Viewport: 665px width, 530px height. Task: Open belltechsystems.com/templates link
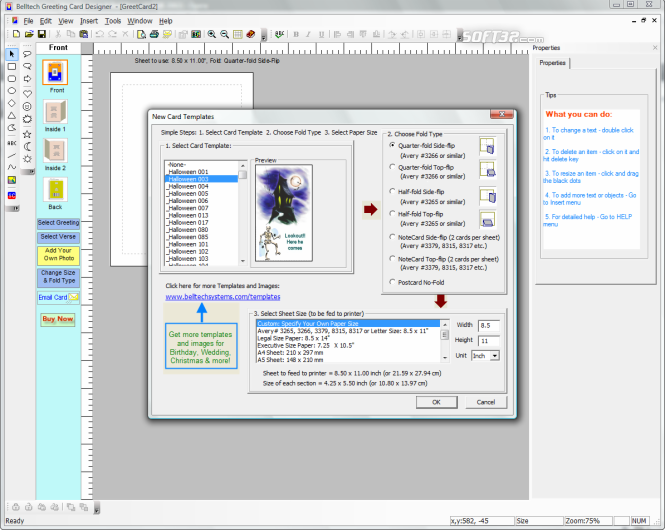coord(223,297)
